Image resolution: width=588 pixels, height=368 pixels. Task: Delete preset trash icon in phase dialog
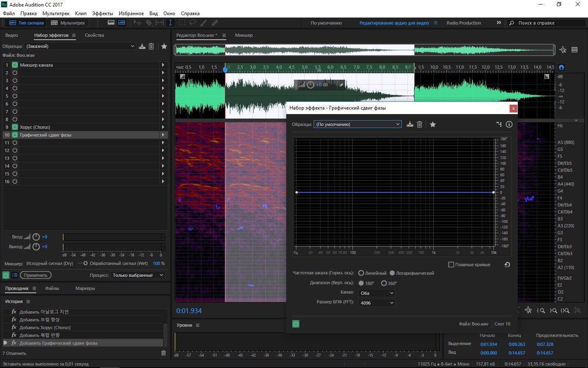[419, 124]
